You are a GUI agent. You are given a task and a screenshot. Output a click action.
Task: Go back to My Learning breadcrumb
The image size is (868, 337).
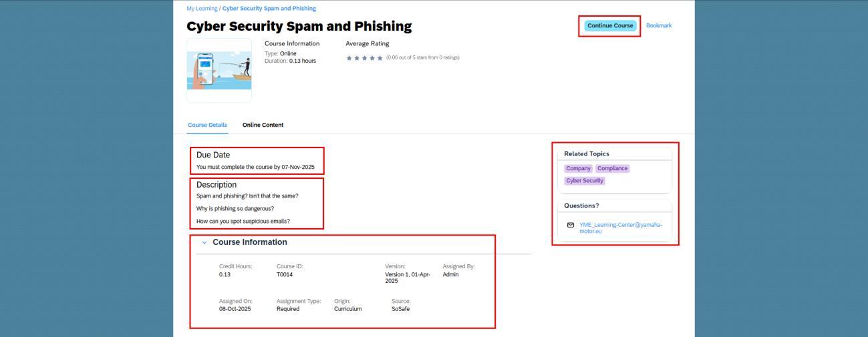click(x=202, y=9)
